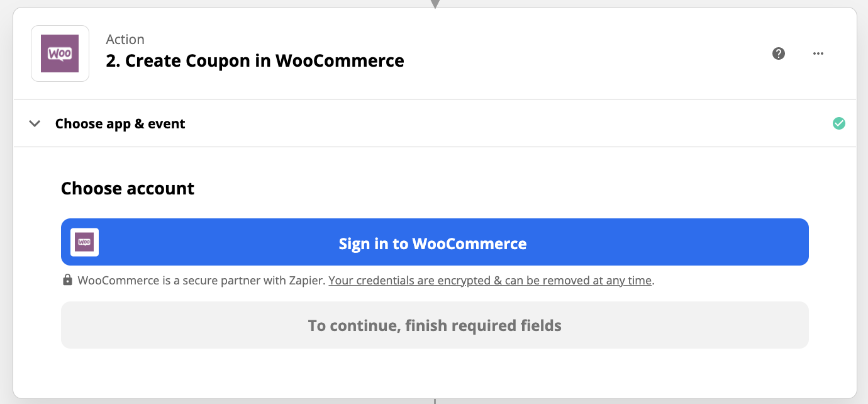Click the Sign in to WooCommerce button
868x404 pixels.
(x=434, y=242)
